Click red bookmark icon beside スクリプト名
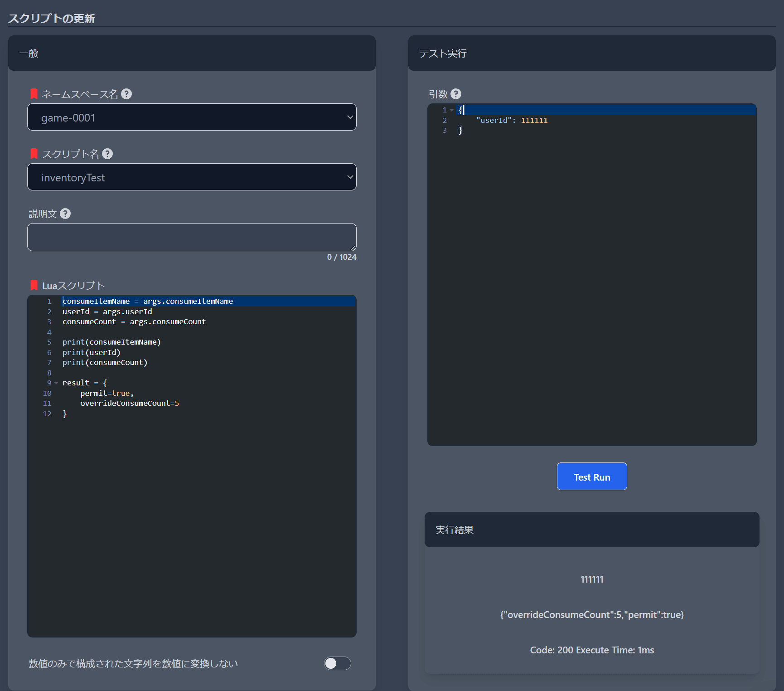The height and width of the screenshot is (691, 784). coord(34,154)
